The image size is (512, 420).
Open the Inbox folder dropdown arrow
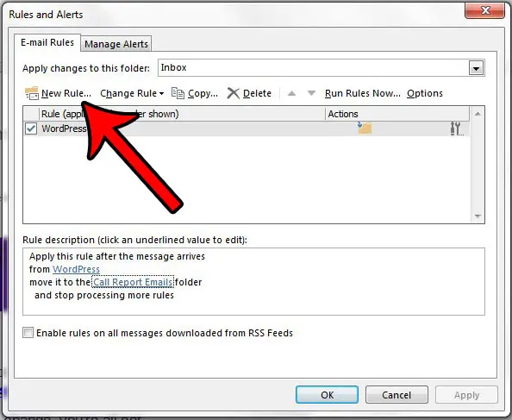[x=476, y=68]
